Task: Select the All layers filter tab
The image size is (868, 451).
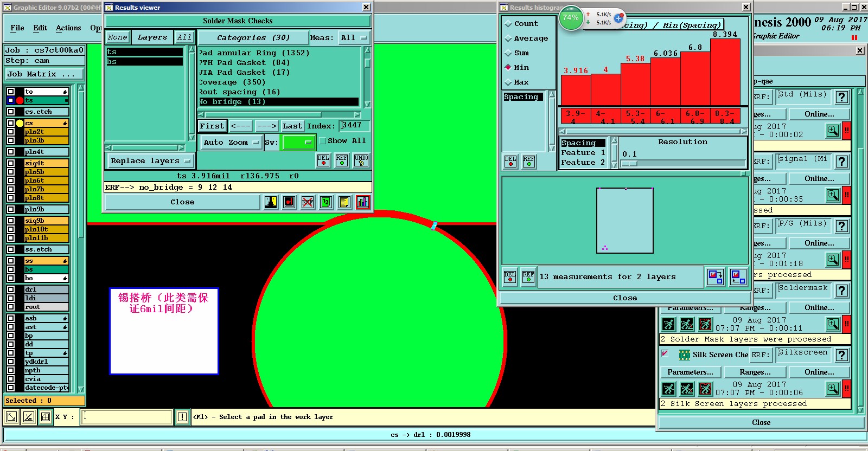Action: coord(184,37)
